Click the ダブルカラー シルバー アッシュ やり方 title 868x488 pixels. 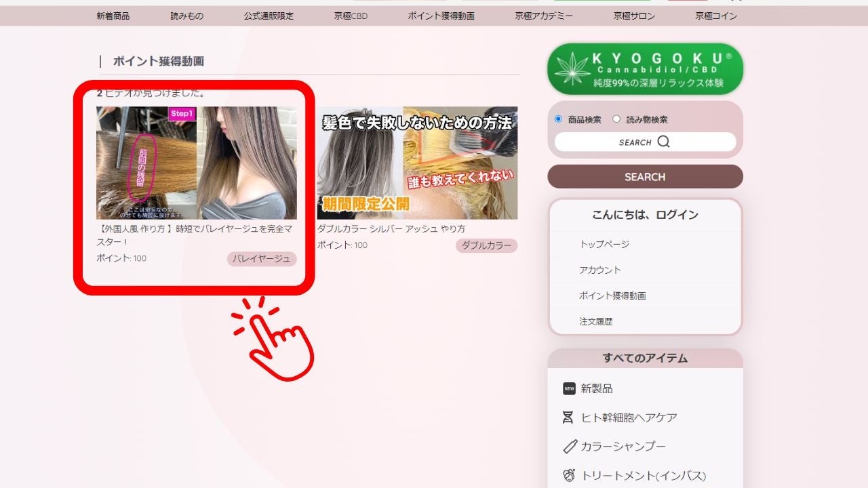pyautogui.click(x=391, y=229)
